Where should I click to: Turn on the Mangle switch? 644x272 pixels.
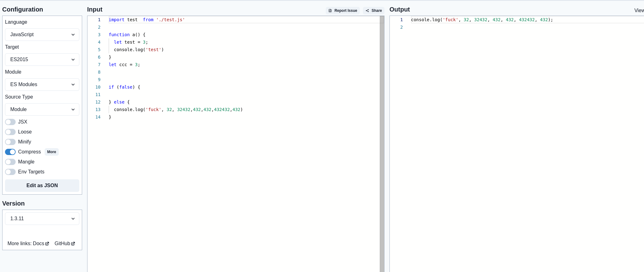[10, 162]
